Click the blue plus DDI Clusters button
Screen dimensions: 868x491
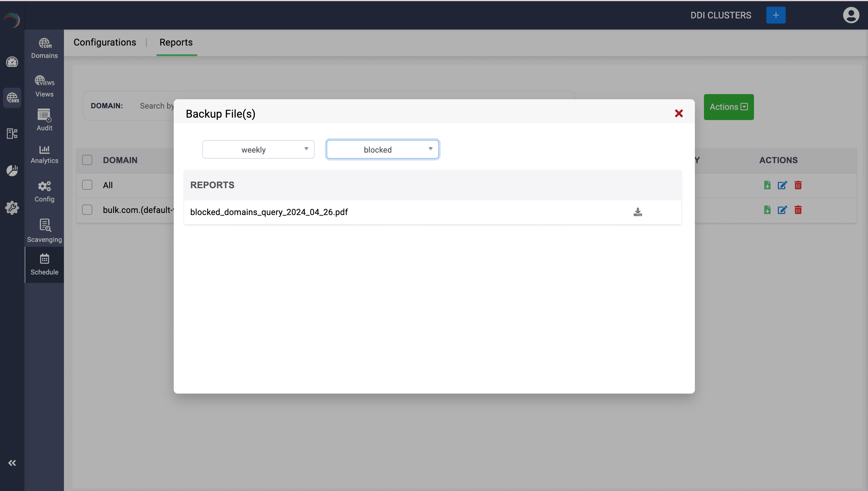coord(776,15)
